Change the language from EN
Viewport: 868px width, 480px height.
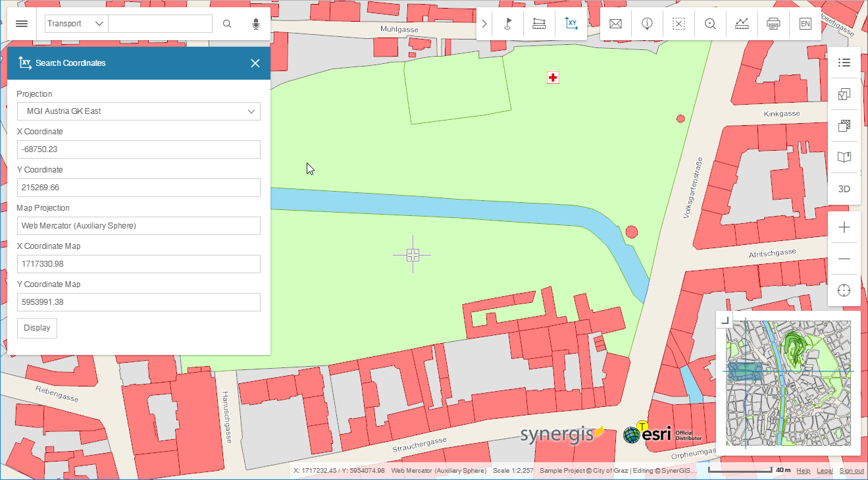[x=805, y=23]
